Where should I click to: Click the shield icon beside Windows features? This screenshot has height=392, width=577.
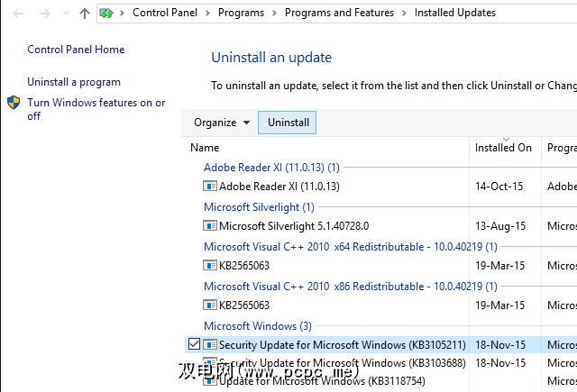tap(14, 103)
